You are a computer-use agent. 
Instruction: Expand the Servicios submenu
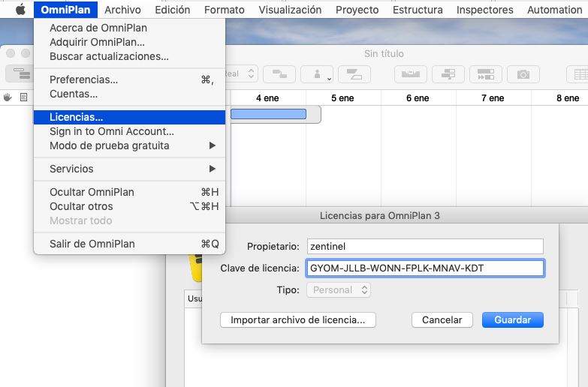coord(129,169)
